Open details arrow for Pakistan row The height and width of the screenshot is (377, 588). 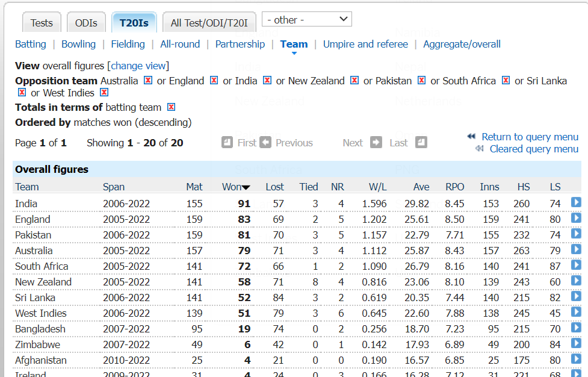point(576,234)
